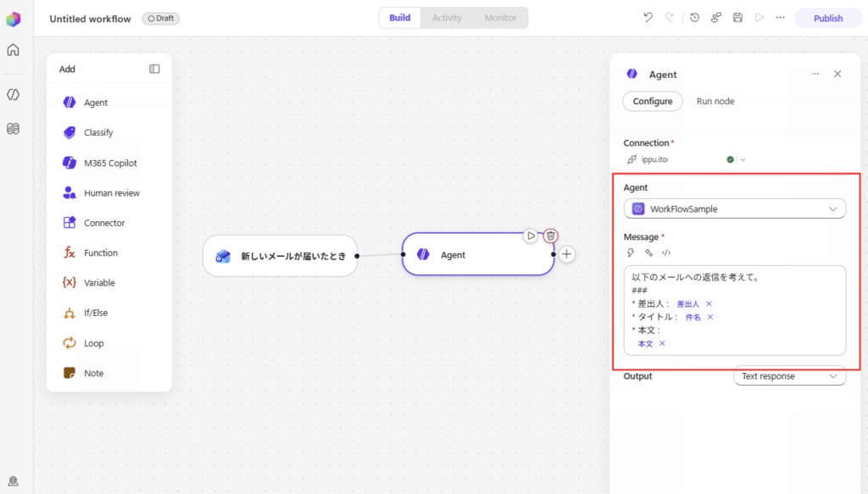The image size is (868, 494).
Task: Select the Agent node on canvas
Action: pyautogui.click(x=478, y=254)
